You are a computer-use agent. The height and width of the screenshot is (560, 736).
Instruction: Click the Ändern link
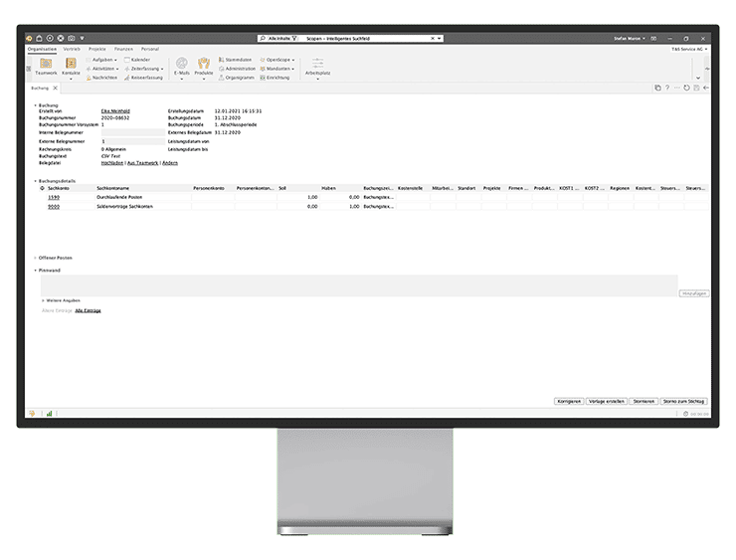coord(170,163)
